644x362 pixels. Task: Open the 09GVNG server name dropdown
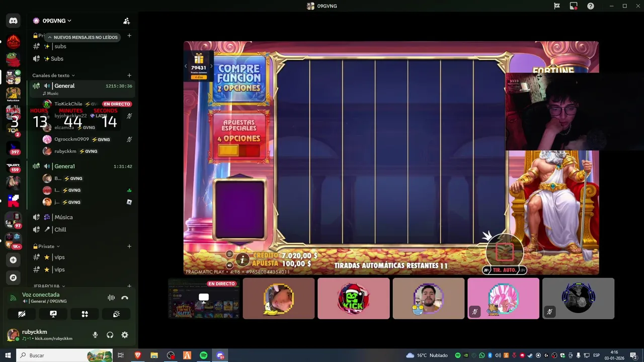pyautogui.click(x=57, y=21)
